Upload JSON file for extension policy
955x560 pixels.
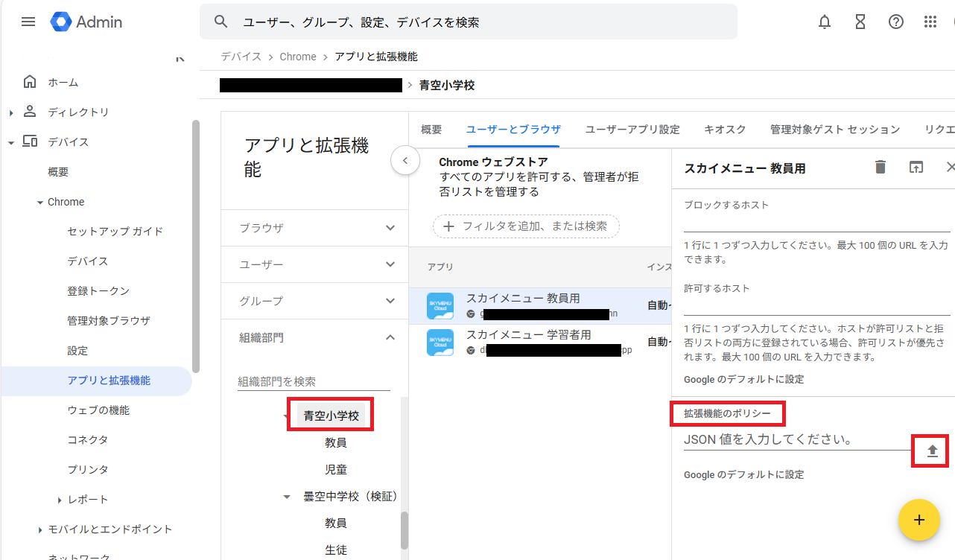pyautogui.click(x=931, y=451)
